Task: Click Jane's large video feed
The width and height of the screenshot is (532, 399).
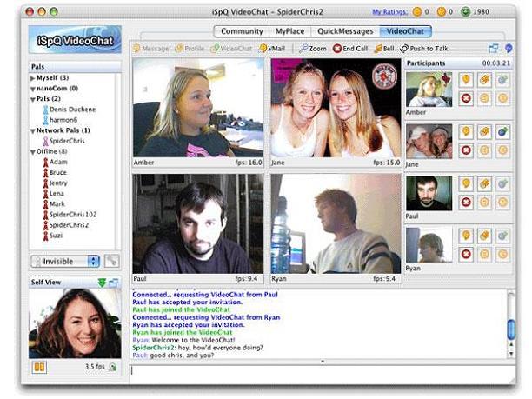Action: pyautogui.click(x=336, y=108)
